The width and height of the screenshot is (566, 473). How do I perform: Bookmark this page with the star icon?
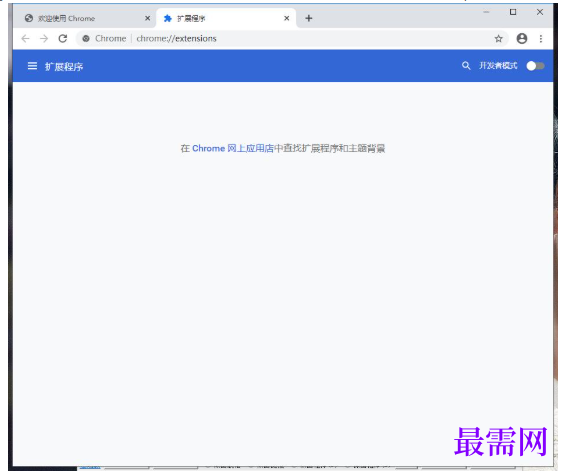(x=498, y=39)
